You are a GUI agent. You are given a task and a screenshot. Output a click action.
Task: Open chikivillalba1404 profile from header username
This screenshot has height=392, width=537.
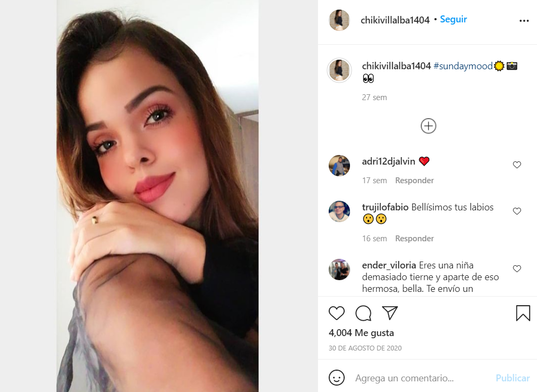click(395, 20)
